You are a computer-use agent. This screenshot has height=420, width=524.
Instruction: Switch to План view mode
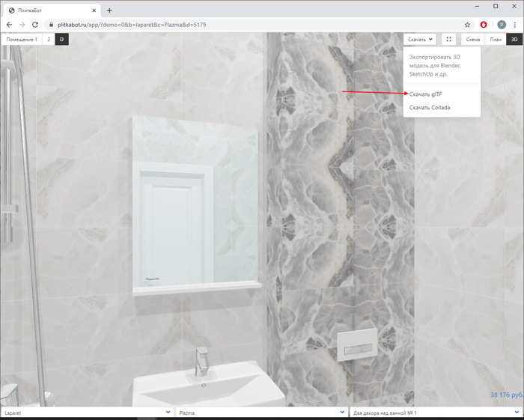(x=496, y=39)
